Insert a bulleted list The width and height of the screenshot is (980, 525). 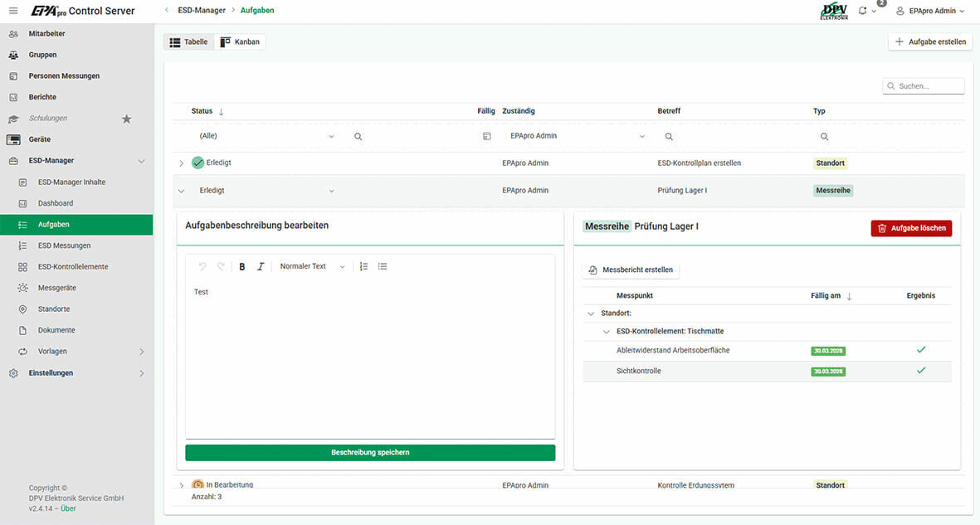(x=383, y=266)
